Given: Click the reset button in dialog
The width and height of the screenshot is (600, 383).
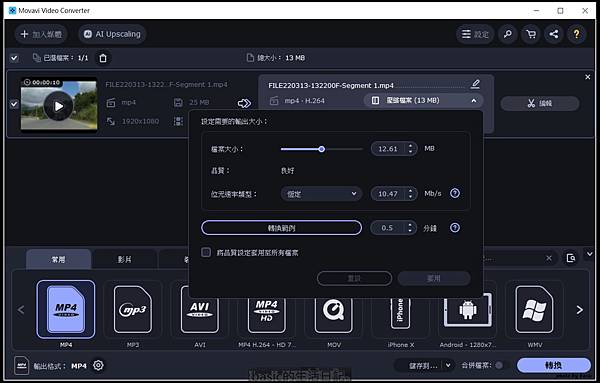Looking at the screenshot, I should click(x=354, y=278).
